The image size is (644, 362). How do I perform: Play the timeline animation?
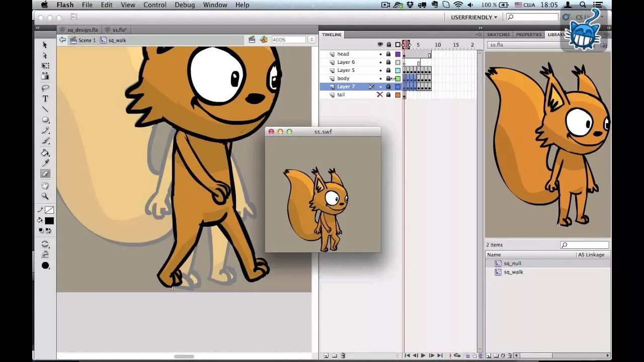click(x=423, y=355)
